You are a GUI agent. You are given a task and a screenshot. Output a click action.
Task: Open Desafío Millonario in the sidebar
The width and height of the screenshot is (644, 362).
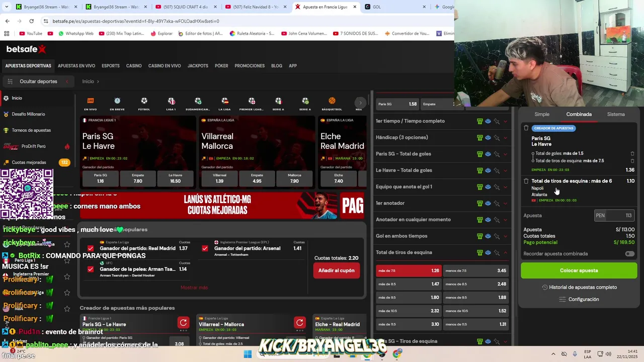(x=28, y=114)
